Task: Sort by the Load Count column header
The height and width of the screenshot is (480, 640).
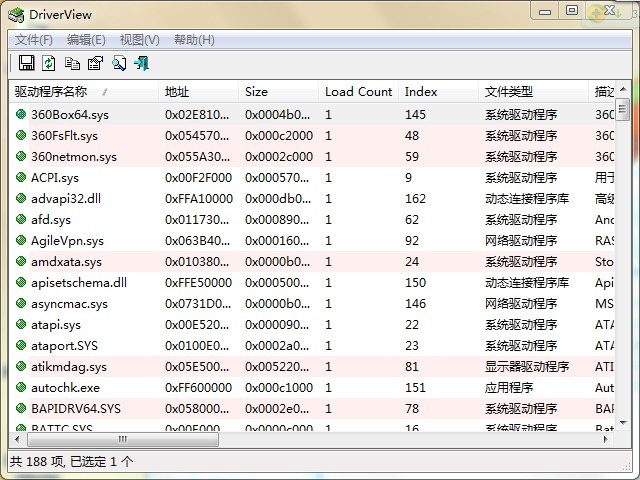Action: click(x=358, y=92)
